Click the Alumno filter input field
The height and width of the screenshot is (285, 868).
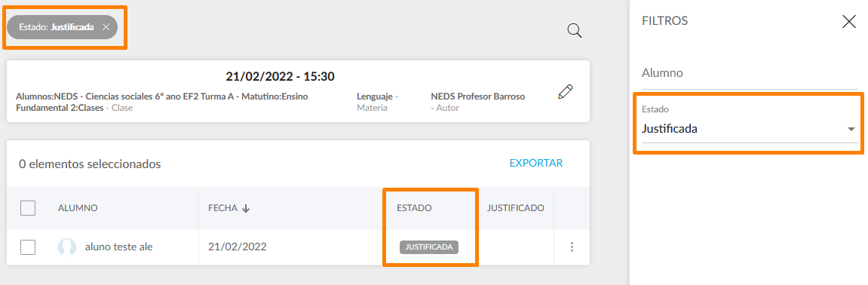750,73
